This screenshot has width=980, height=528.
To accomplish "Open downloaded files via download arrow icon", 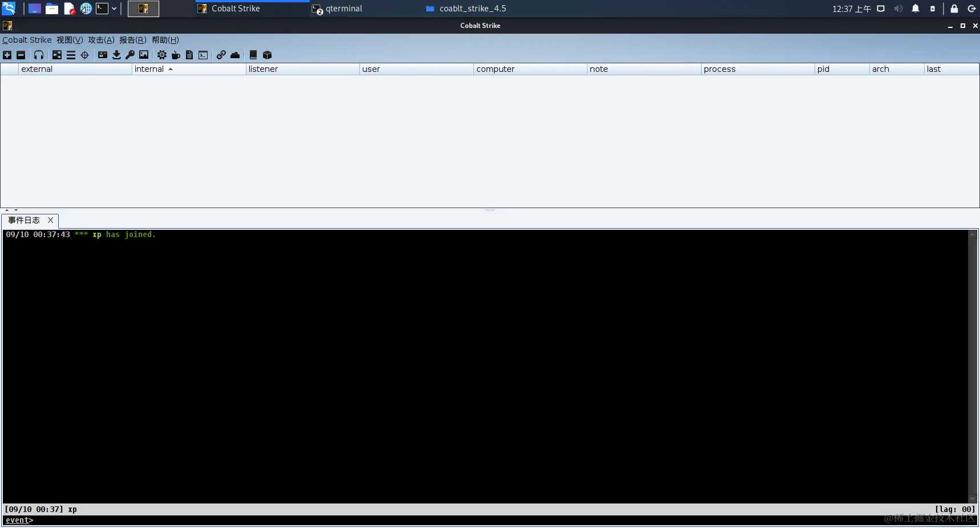I will pos(116,55).
